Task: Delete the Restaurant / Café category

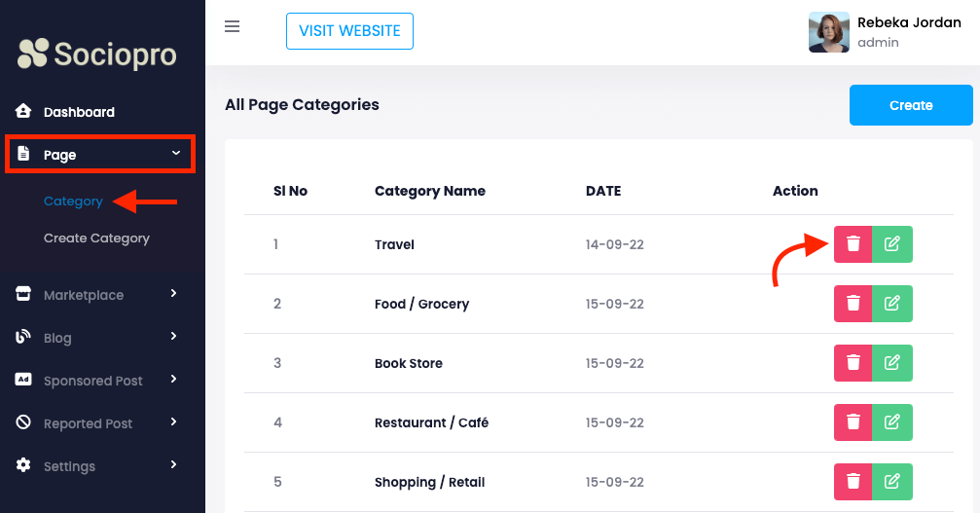Action: (x=853, y=422)
